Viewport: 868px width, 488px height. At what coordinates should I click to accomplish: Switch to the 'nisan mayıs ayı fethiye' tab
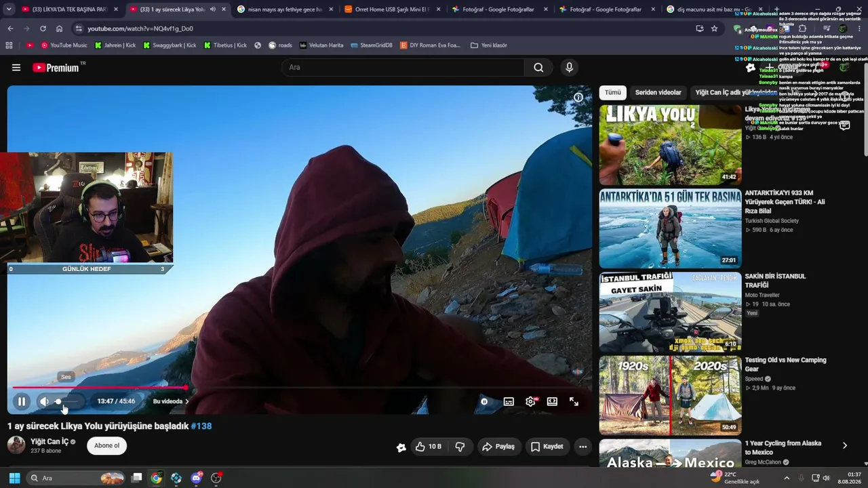coord(285,9)
